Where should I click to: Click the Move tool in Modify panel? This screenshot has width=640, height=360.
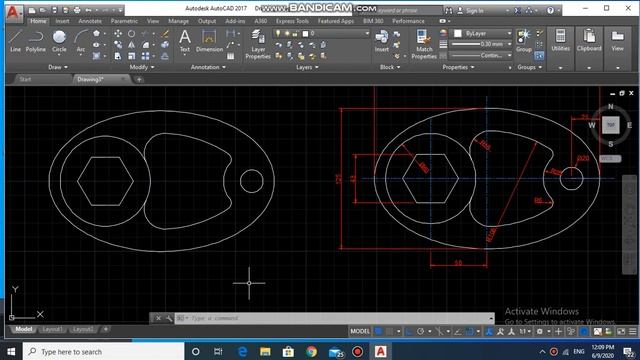point(118,33)
